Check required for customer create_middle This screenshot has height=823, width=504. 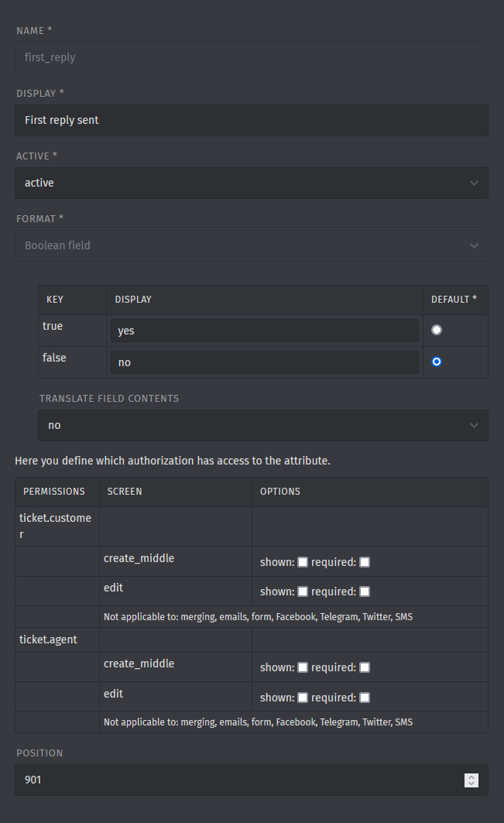click(365, 562)
